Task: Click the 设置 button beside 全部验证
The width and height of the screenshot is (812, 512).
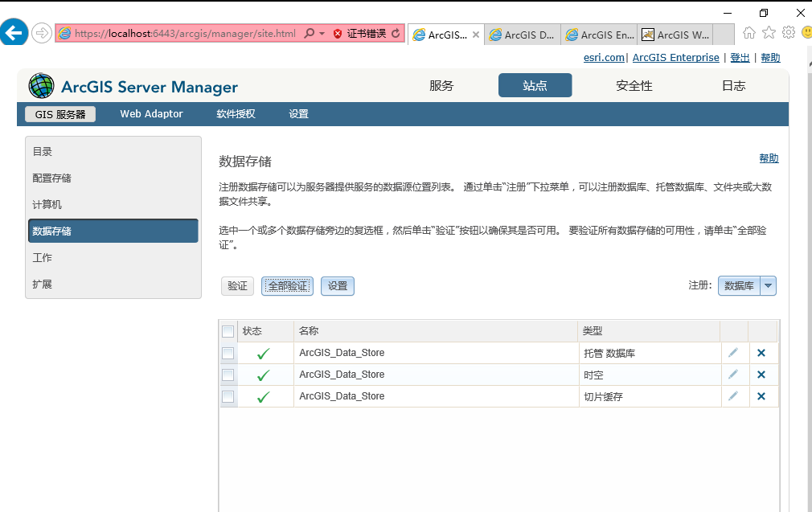Action: tap(338, 286)
